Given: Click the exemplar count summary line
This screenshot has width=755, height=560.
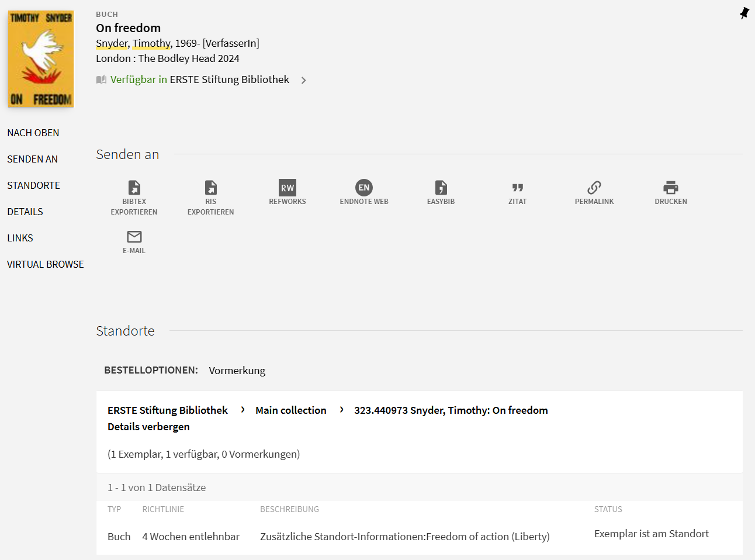Looking at the screenshot, I should coord(204,454).
